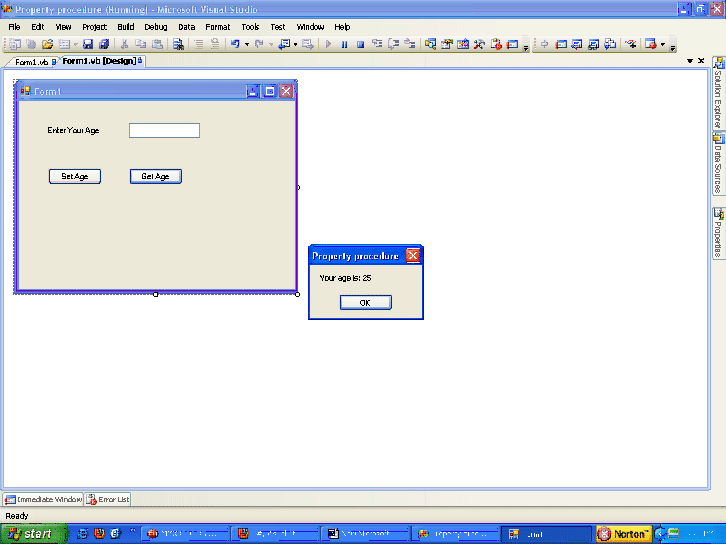The width and height of the screenshot is (726, 544).
Task: Click the Step Out debug icon
Action: 410,44
